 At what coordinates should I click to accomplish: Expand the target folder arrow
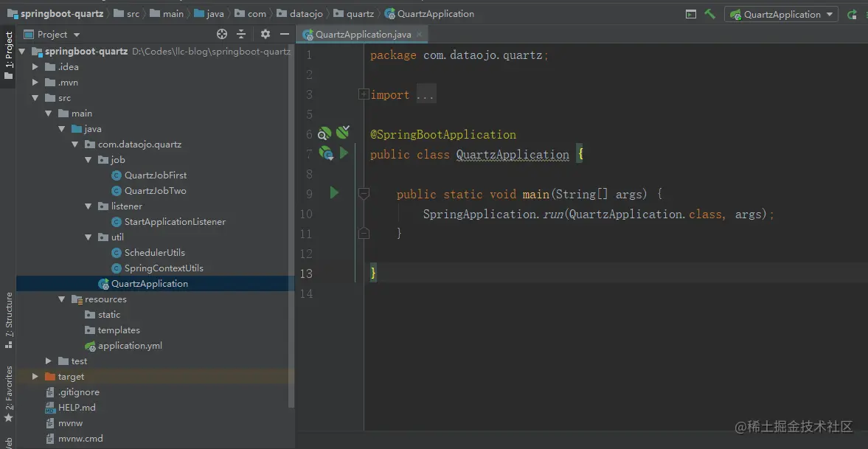[x=35, y=377]
